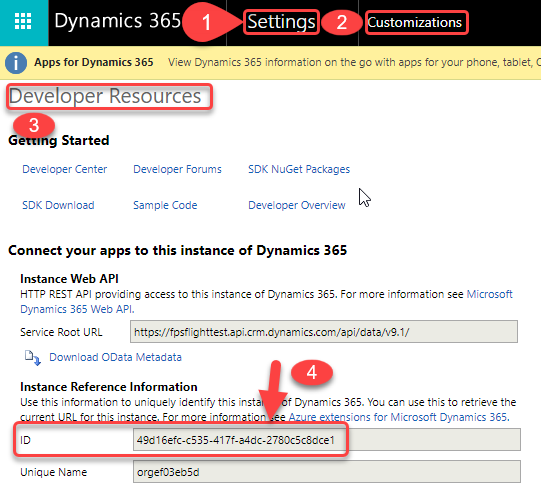Image resolution: width=541 pixels, height=501 pixels.
Task: Open the Developer Center link
Action: (x=65, y=169)
